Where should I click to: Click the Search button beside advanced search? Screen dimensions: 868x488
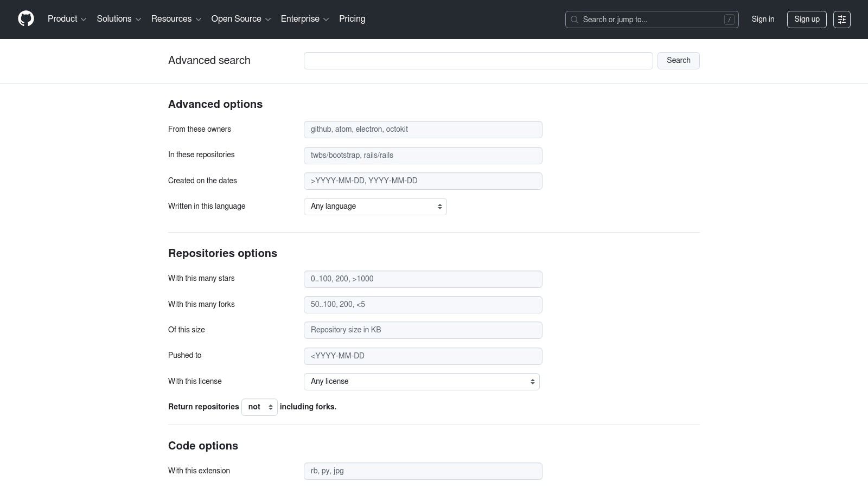(678, 60)
